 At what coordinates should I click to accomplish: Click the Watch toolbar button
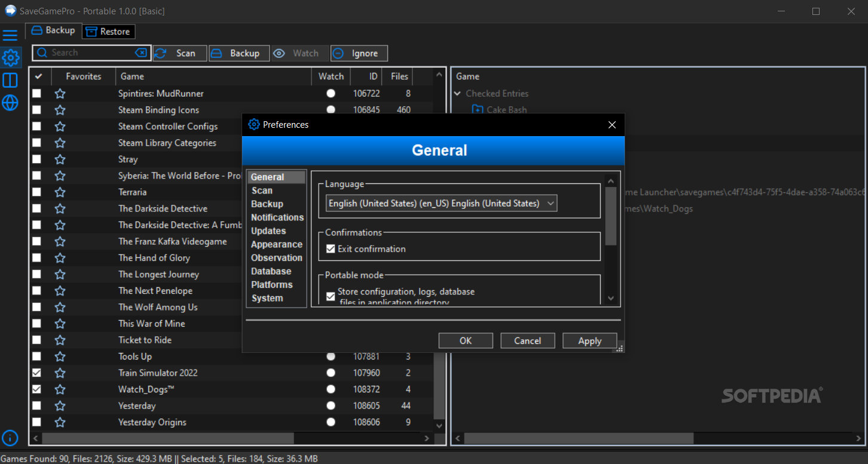(300, 53)
